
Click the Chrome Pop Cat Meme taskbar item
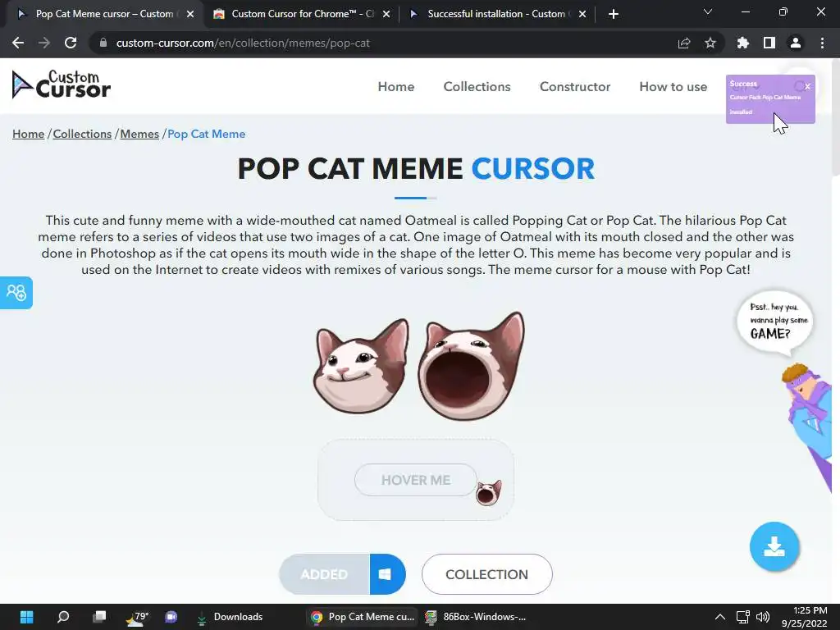tap(363, 617)
